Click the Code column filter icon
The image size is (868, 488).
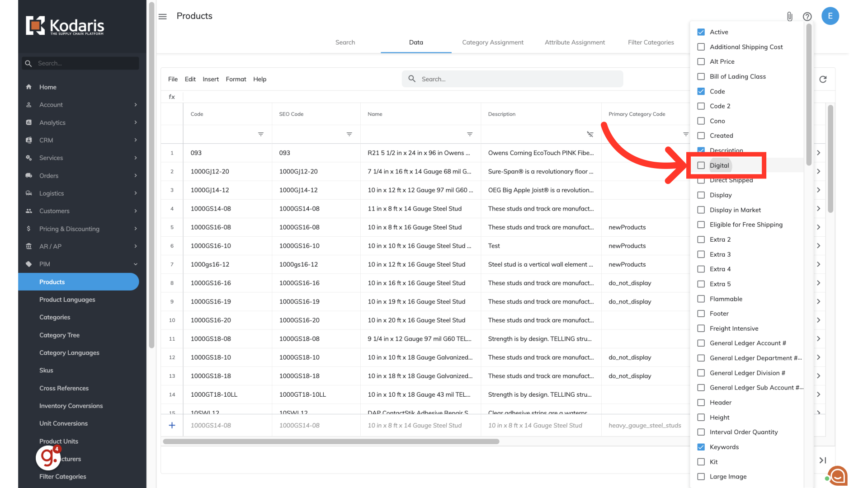click(x=260, y=134)
